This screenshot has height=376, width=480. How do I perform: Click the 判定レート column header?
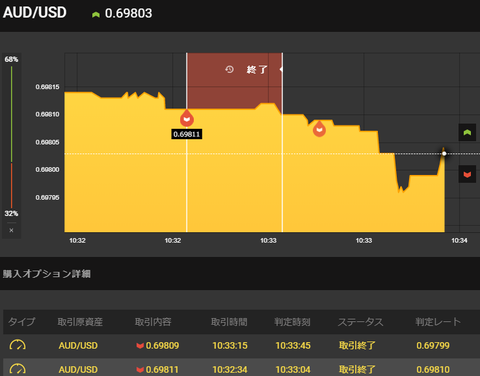click(438, 322)
